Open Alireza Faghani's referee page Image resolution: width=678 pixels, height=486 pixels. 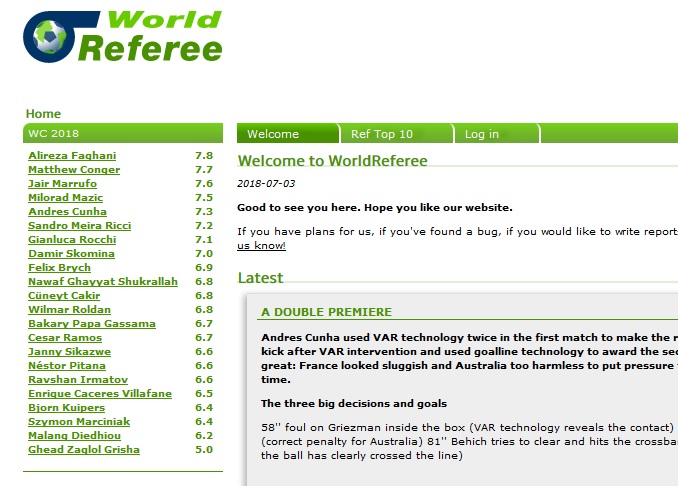tap(72, 156)
